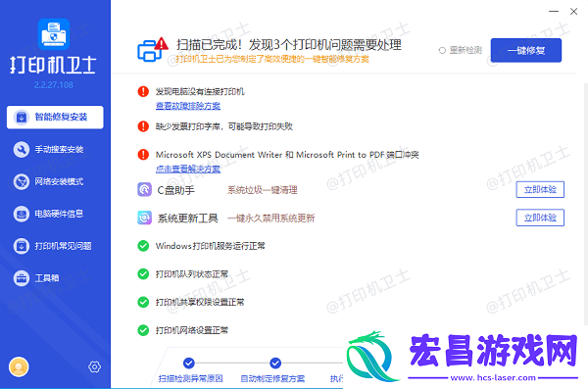Click the printer FAQ icon
This screenshot has height=389, width=588.
[x=22, y=246]
